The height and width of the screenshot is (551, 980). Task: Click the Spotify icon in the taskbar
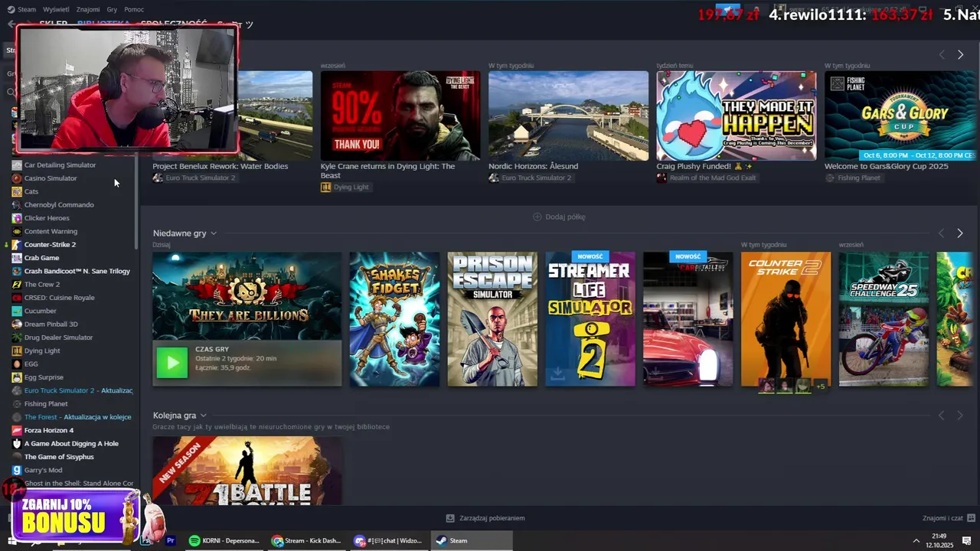point(194,540)
